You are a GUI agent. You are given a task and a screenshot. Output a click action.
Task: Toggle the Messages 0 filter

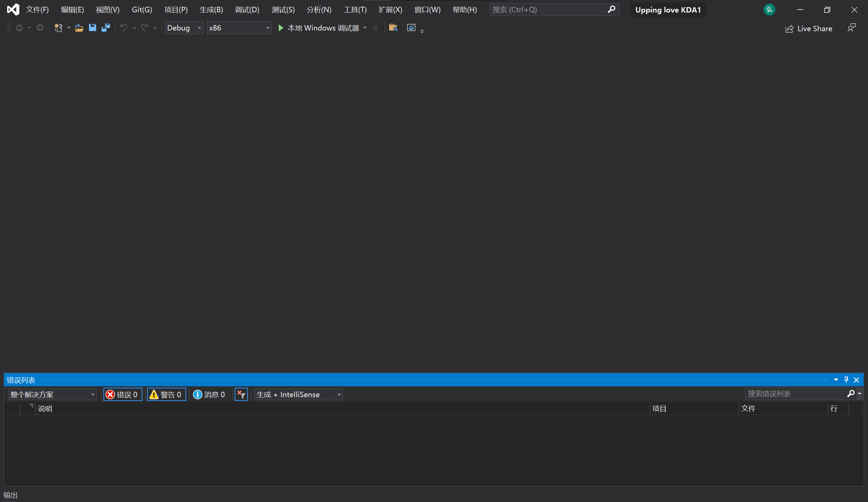(209, 394)
